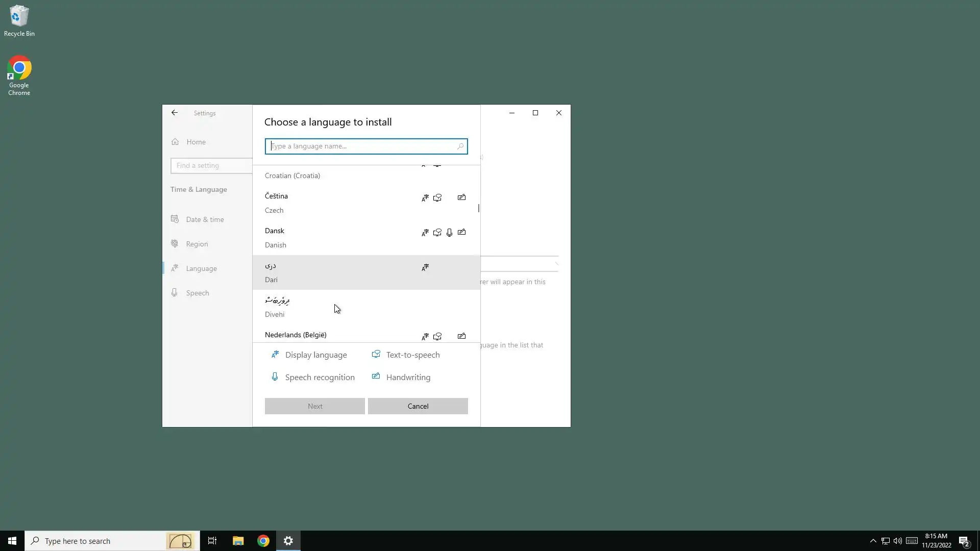Click the speech recognition icon for Dansk
The width and height of the screenshot is (980, 551).
point(449,233)
